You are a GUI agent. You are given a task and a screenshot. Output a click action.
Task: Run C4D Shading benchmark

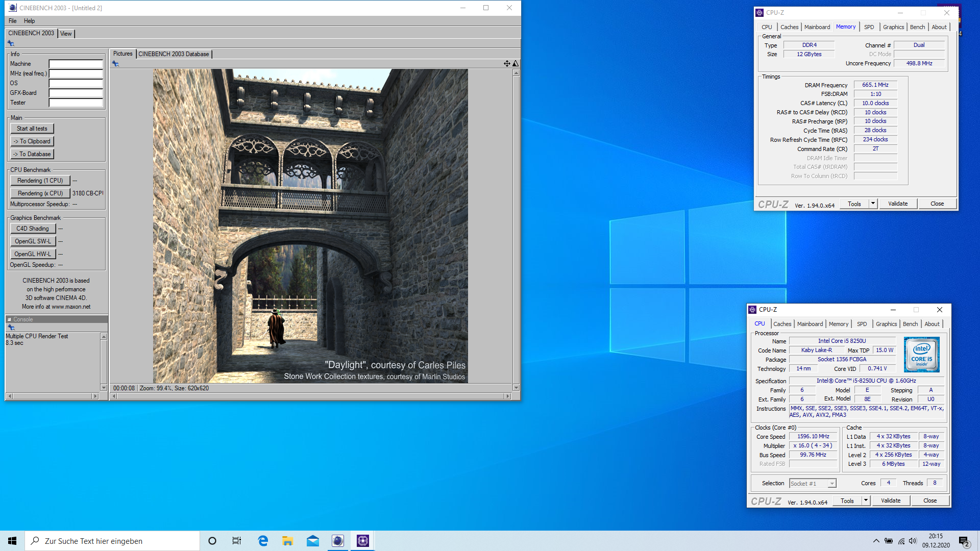point(33,229)
